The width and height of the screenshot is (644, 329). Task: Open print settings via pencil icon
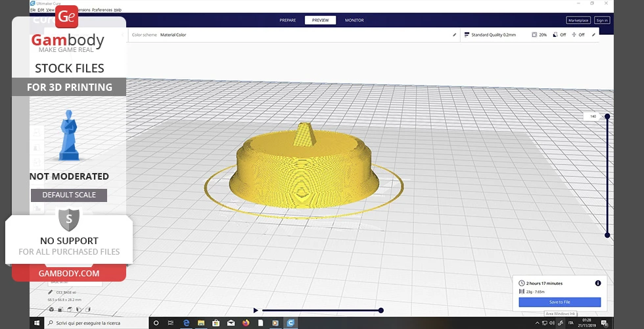(x=593, y=35)
